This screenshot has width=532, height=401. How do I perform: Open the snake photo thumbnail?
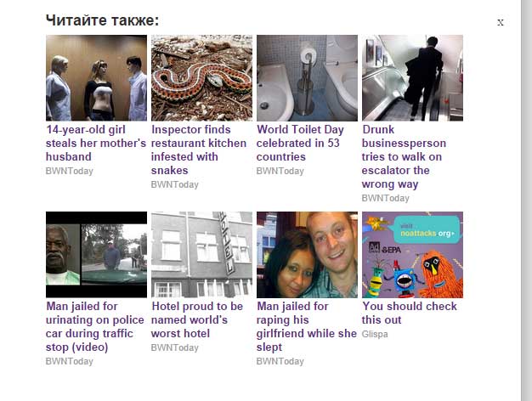click(x=201, y=77)
